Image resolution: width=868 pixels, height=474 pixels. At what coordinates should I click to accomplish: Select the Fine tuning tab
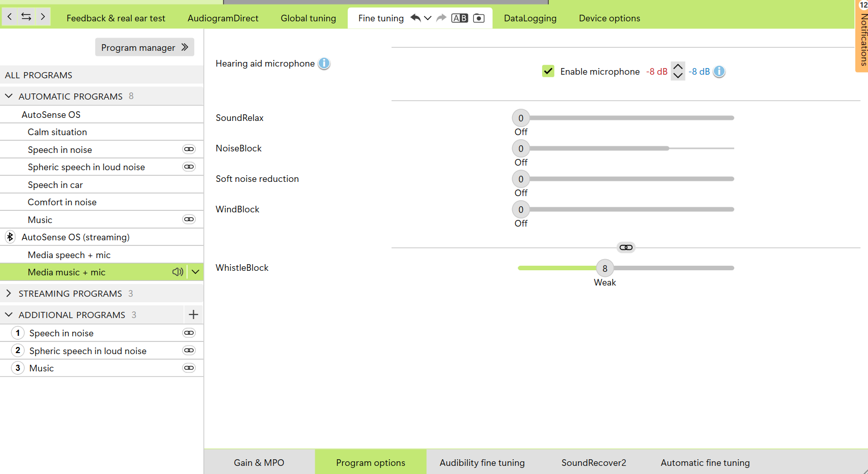[381, 18]
